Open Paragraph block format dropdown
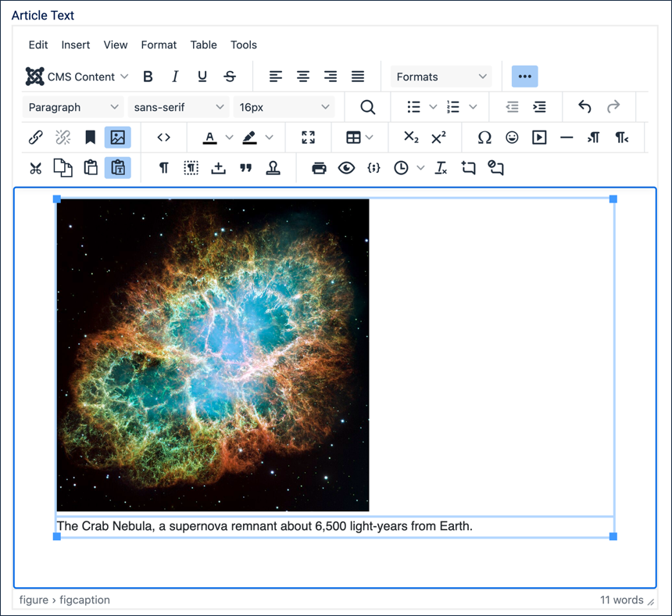Viewport: 672px width, 616px height. 73,107
